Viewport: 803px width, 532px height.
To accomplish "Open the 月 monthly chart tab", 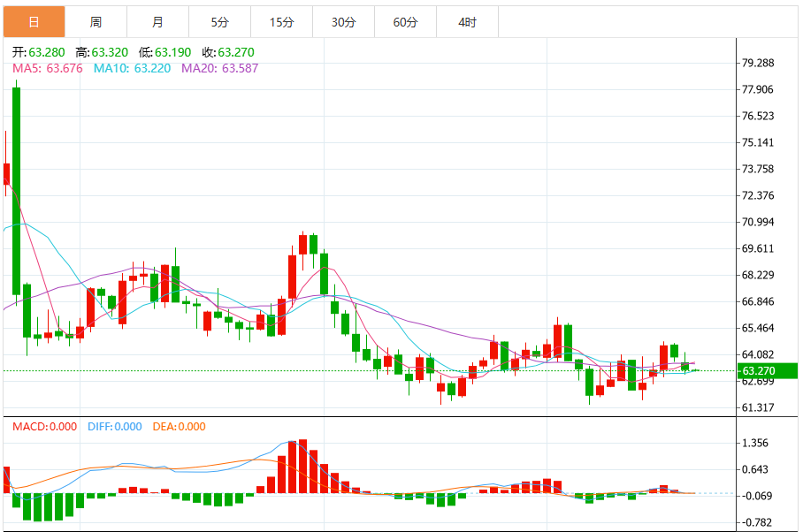I will click(x=157, y=22).
